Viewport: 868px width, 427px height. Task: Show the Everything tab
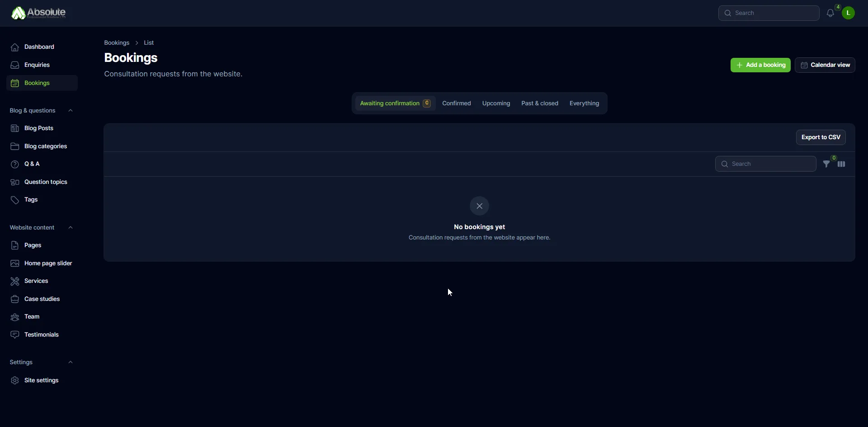(x=584, y=103)
